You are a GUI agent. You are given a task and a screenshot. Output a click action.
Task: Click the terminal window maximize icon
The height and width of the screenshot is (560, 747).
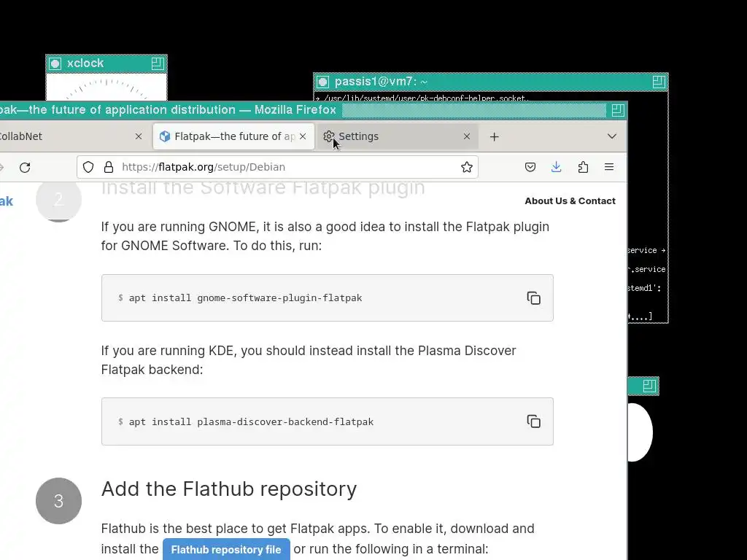coord(659,82)
